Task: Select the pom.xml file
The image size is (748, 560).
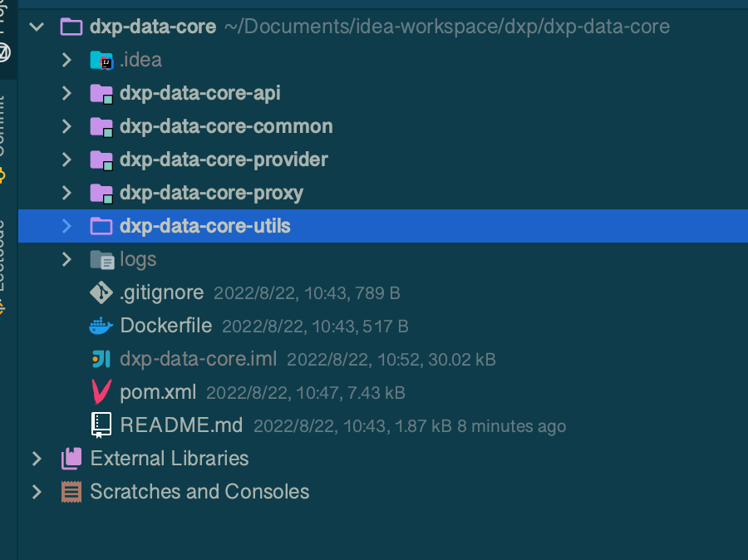Action: coord(158,392)
